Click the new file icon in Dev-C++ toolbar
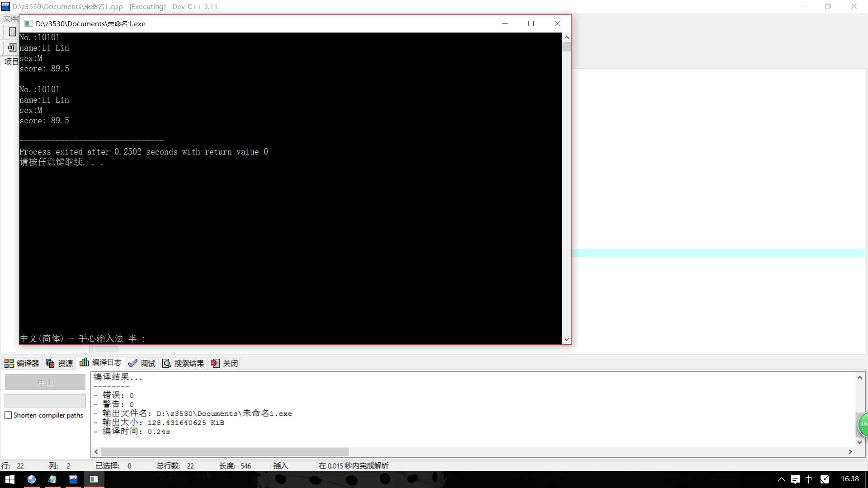The width and height of the screenshot is (868, 488). [x=12, y=32]
